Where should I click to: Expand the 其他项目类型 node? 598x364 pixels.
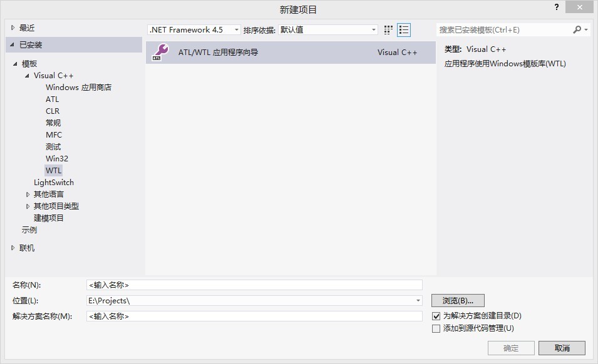(x=28, y=206)
